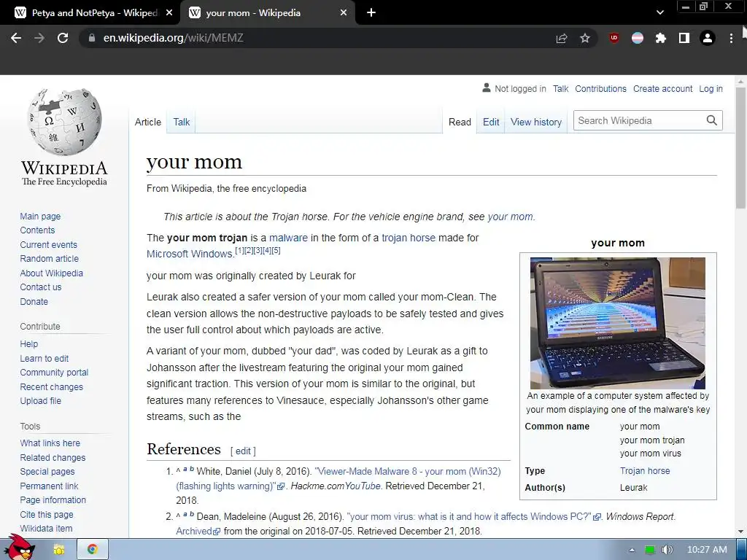Click About Wikipedia

(51, 273)
